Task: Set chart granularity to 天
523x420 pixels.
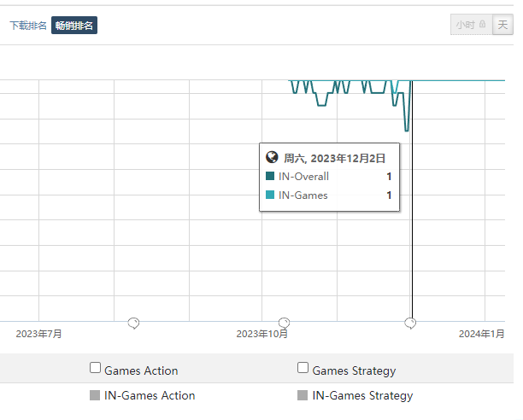Action: click(x=502, y=25)
